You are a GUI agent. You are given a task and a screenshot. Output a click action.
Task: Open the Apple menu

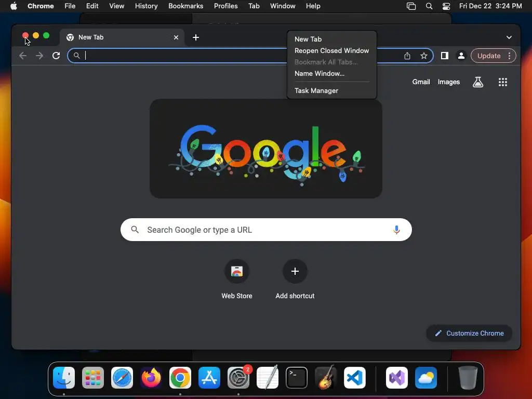point(14,6)
